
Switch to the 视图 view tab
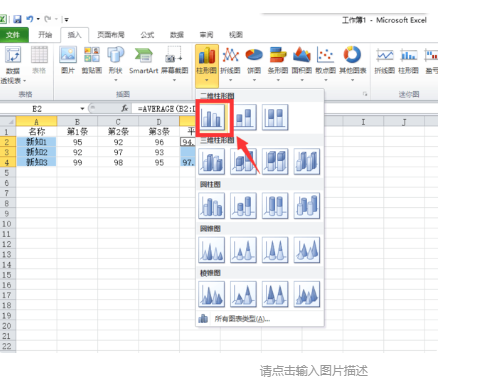(x=236, y=35)
